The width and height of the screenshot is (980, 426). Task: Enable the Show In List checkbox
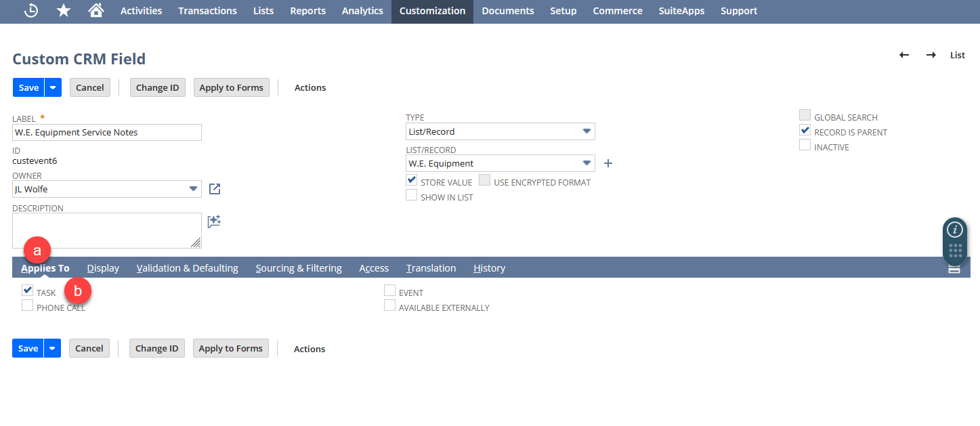coord(411,195)
